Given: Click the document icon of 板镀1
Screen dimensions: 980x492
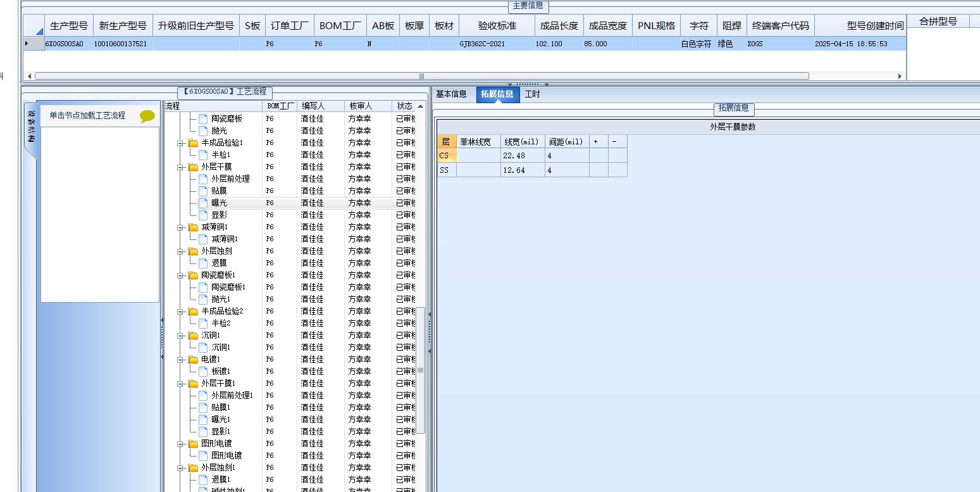Looking at the screenshot, I should pyautogui.click(x=203, y=372).
